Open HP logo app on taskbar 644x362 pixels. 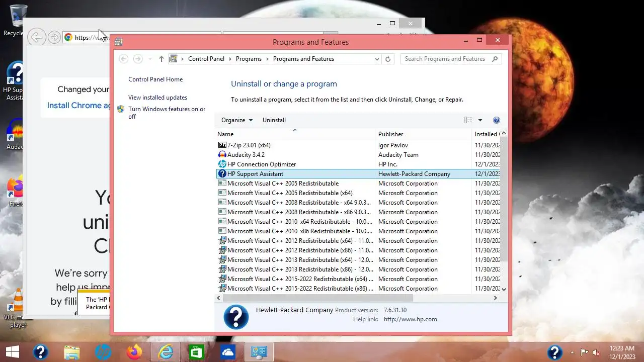103,352
